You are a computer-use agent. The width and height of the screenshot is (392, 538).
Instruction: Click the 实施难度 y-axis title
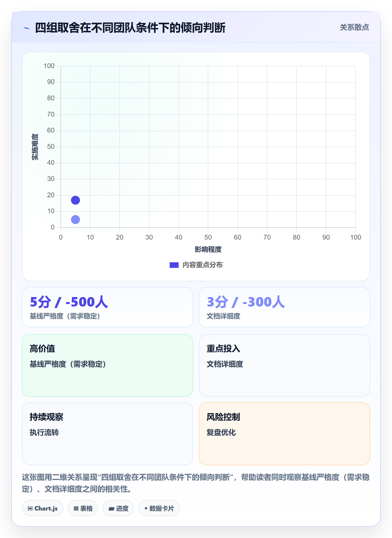[35, 147]
